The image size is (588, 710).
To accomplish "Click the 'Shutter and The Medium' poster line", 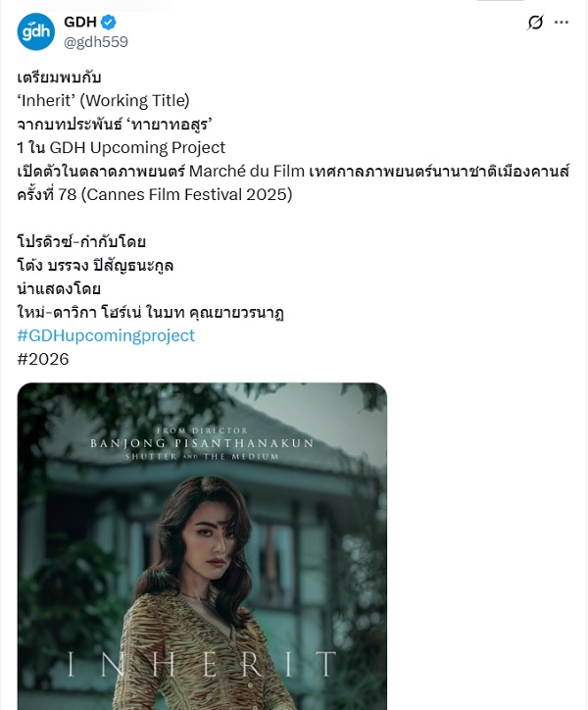I will click(x=202, y=456).
